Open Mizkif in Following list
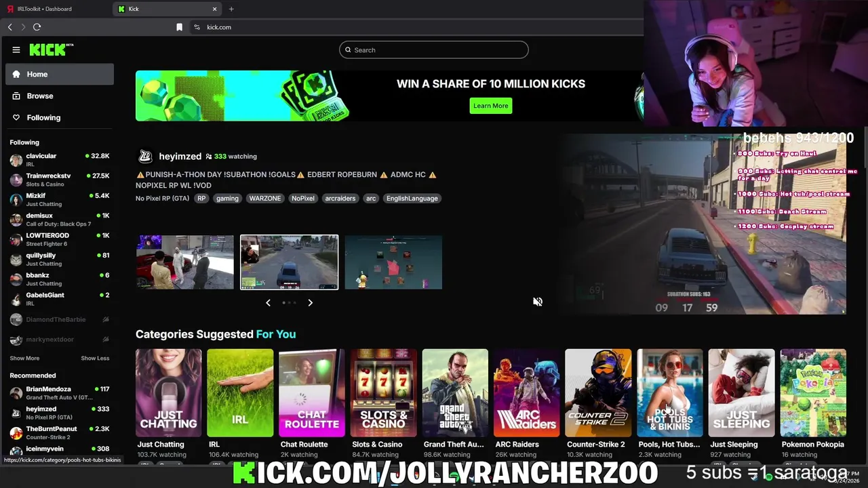The width and height of the screenshot is (868, 488). (x=60, y=199)
